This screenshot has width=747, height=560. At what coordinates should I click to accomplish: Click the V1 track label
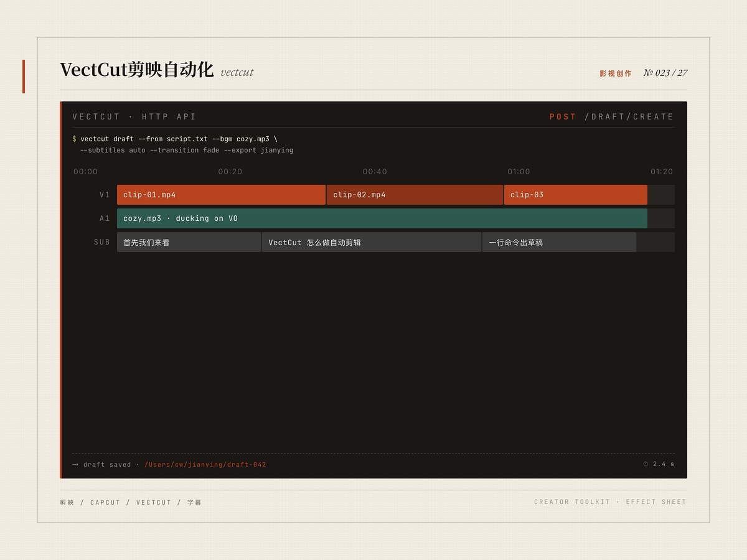coord(105,195)
